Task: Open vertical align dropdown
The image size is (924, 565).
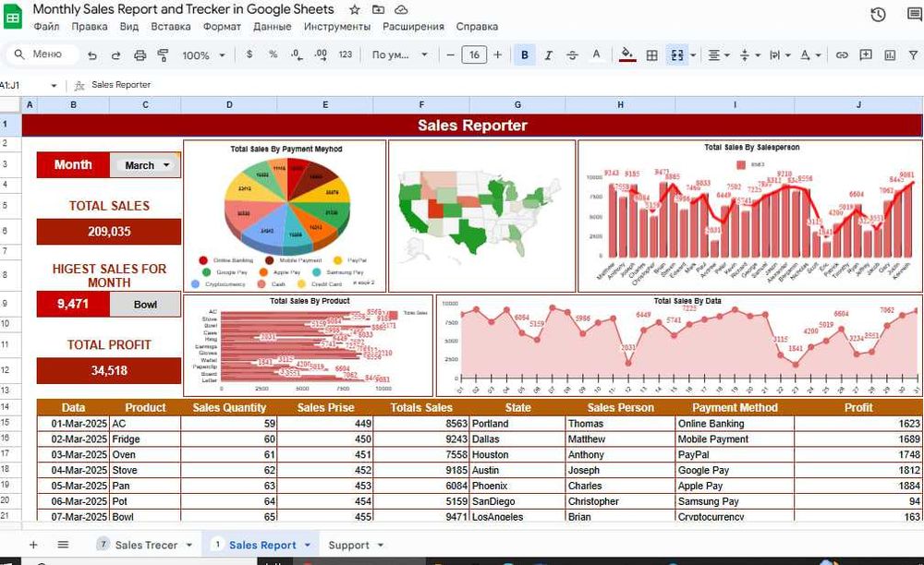Action: [749, 54]
